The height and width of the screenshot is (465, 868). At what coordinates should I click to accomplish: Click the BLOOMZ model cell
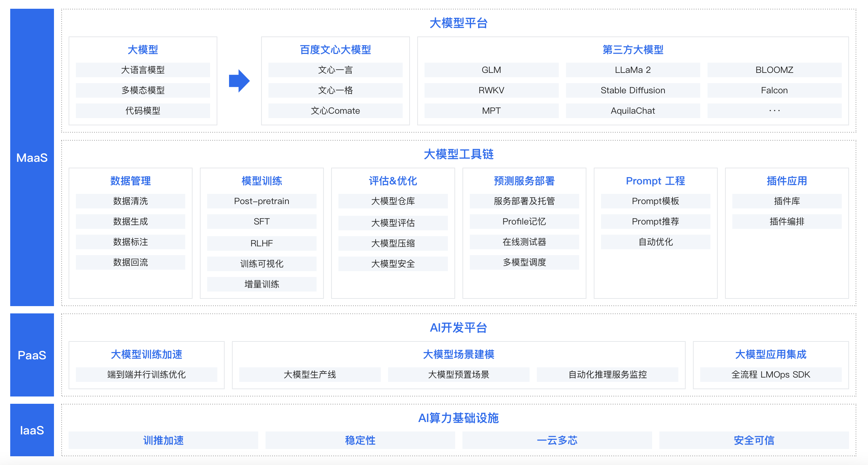[x=775, y=70]
